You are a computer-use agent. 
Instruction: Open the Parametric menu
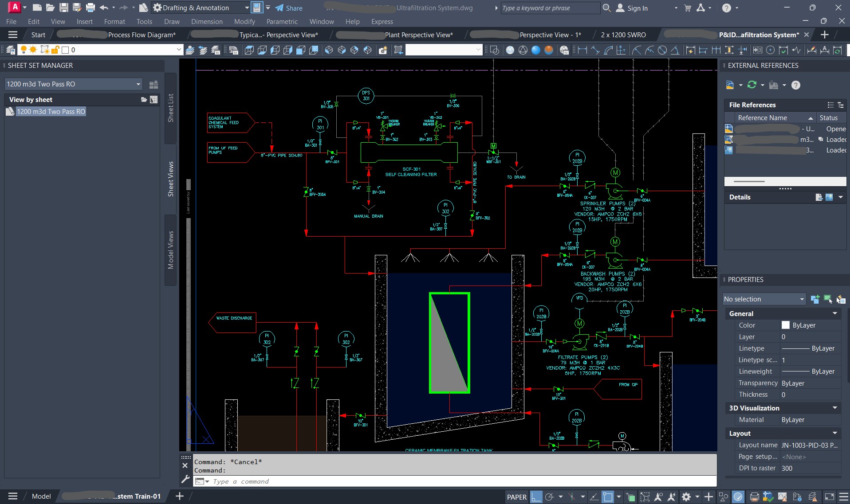pyautogui.click(x=282, y=21)
